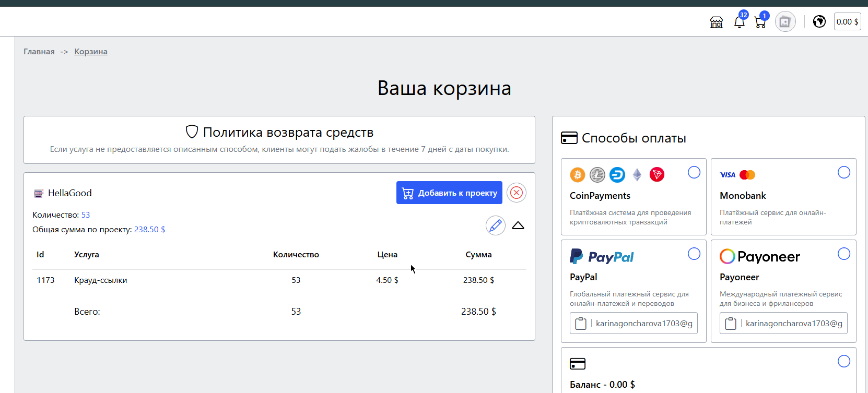Click the Id column header
This screenshot has height=393, width=868.
coord(40,255)
